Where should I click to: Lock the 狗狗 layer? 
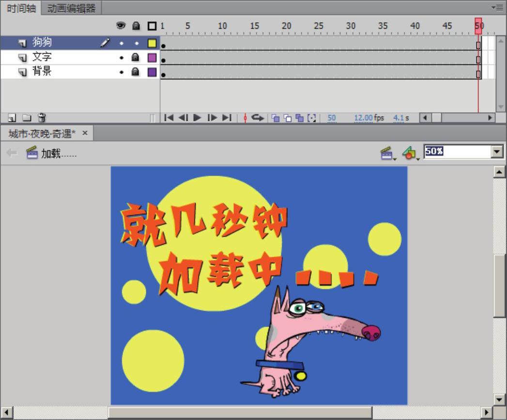coord(136,43)
